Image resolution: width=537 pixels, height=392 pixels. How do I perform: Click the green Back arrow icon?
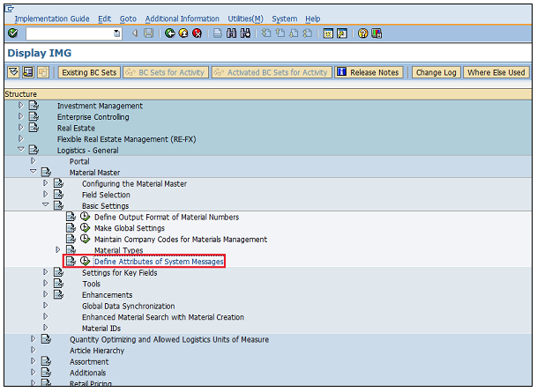coord(168,33)
